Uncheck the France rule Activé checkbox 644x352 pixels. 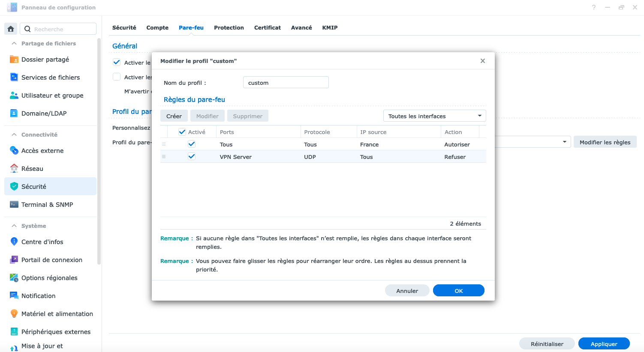pos(192,144)
